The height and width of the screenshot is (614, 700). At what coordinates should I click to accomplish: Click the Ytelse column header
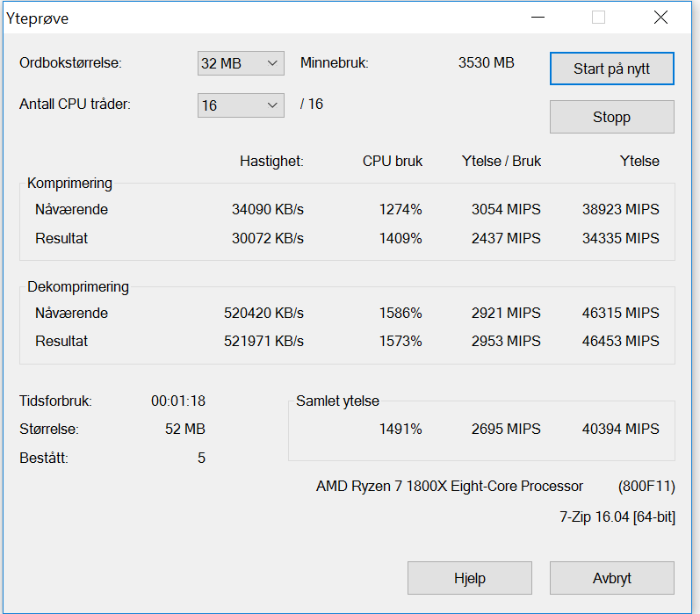coord(639,162)
